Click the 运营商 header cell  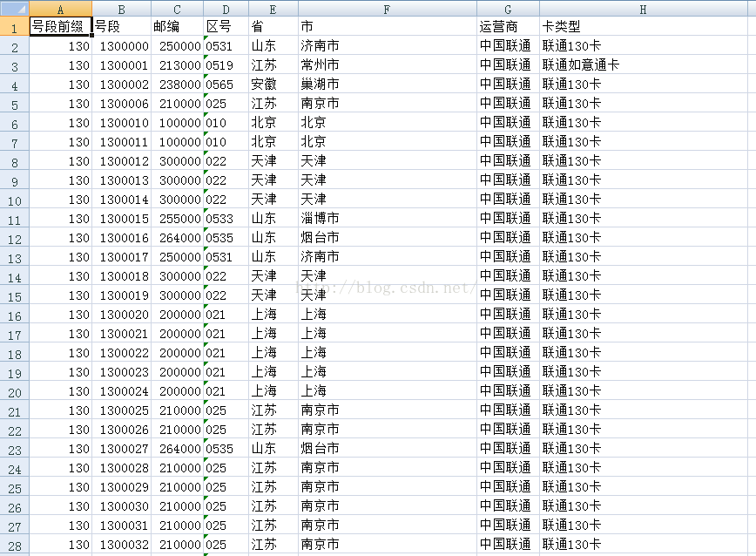(508, 26)
